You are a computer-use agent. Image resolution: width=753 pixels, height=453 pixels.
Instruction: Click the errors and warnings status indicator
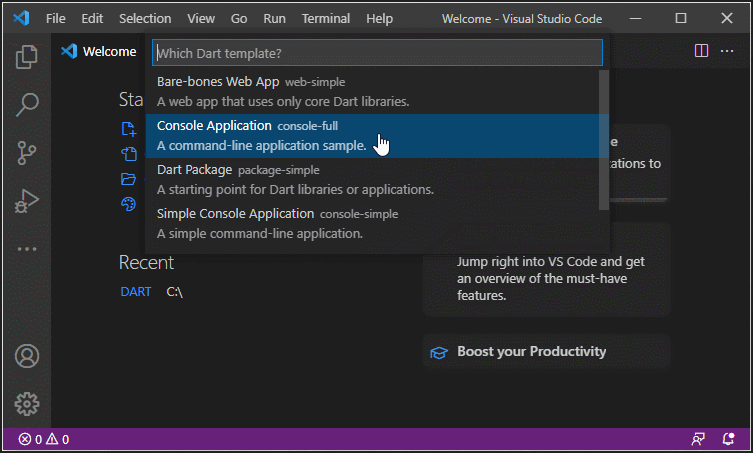(x=43, y=439)
